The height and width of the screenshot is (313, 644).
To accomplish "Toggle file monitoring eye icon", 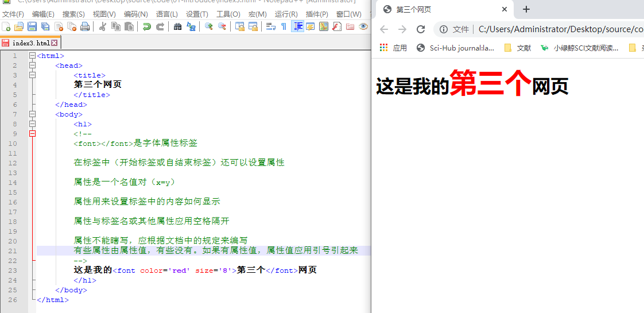I will tap(363, 26).
